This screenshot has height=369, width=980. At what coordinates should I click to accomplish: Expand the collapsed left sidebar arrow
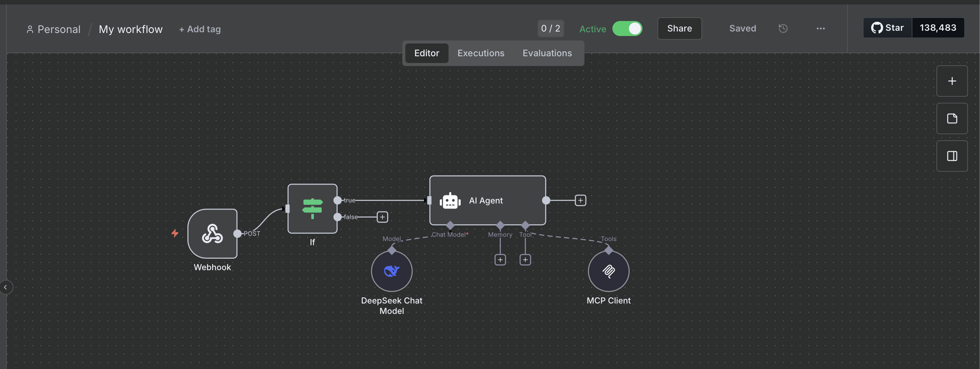pos(6,287)
